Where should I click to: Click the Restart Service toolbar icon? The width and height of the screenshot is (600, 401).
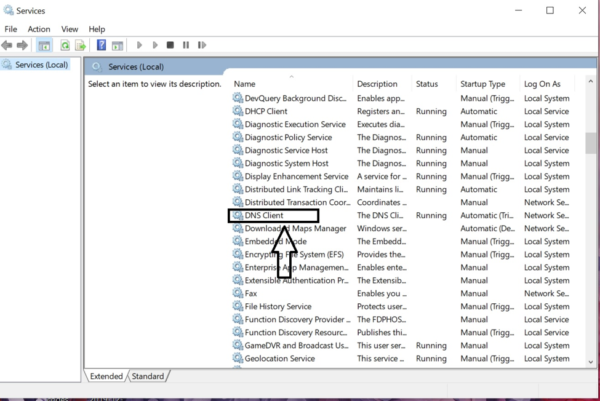pyautogui.click(x=201, y=45)
